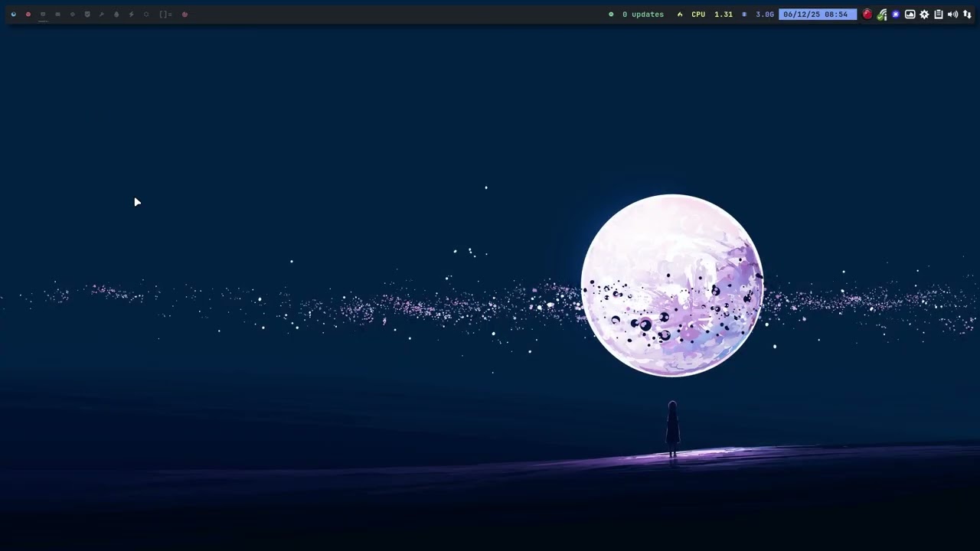Open the date and time widget
This screenshot has width=980, height=551.
click(816, 14)
